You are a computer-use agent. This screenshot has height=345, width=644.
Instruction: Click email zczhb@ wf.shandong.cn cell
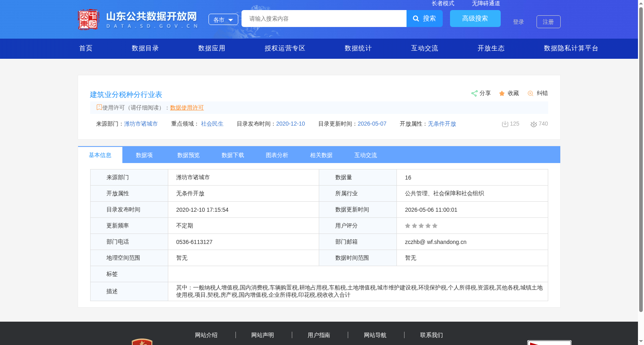(472, 242)
